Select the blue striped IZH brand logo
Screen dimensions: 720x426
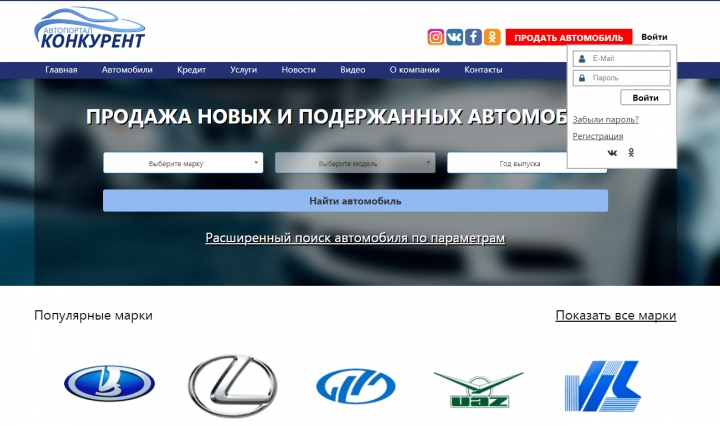click(x=602, y=386)
